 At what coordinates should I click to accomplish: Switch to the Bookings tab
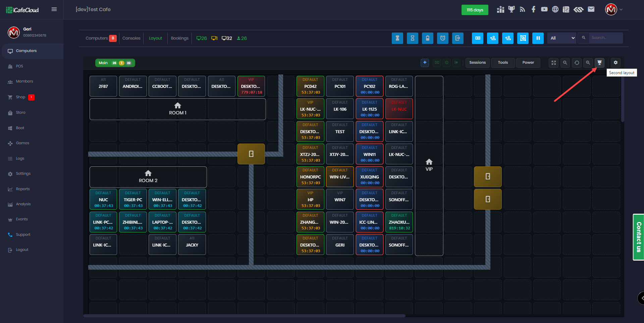[x=179, y=38]
